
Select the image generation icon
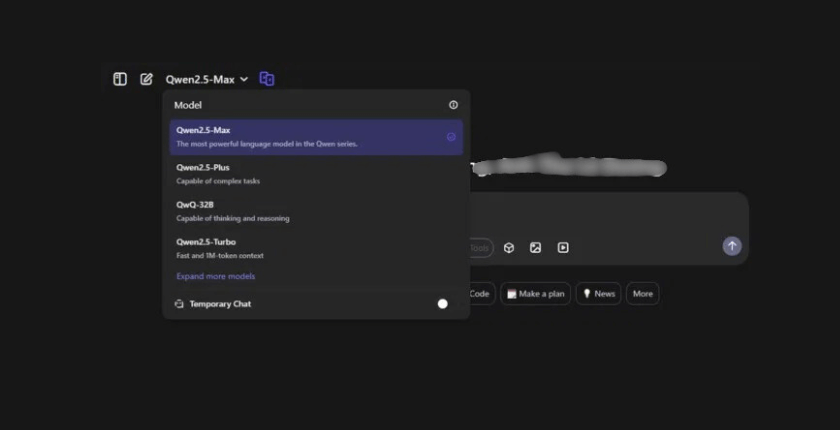(x=536, y=248)
